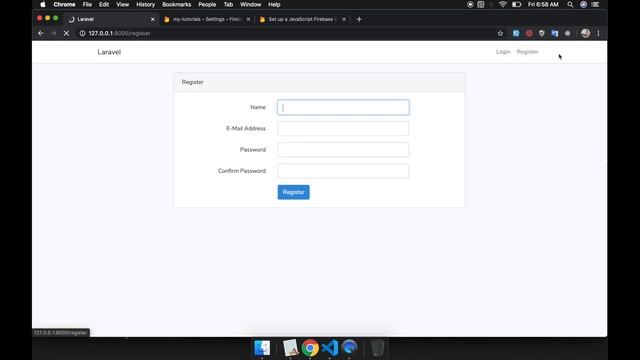Open Finder from the dock
The width and height of the screenshot is (640, 360).
pyautogui.click(x=262, y=348)
